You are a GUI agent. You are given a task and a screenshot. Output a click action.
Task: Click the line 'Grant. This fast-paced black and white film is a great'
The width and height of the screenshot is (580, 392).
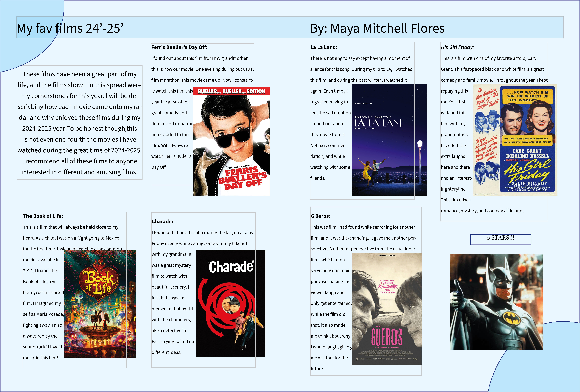coord(492,69)
